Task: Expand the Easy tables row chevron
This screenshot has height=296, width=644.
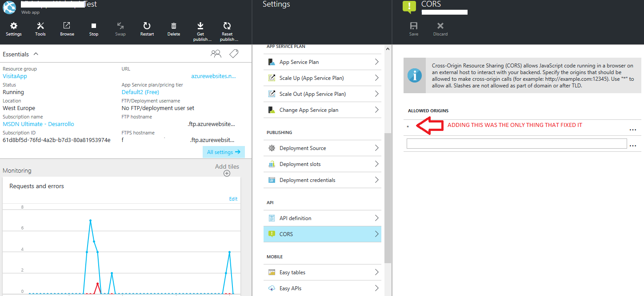Action: coord(376,272)
